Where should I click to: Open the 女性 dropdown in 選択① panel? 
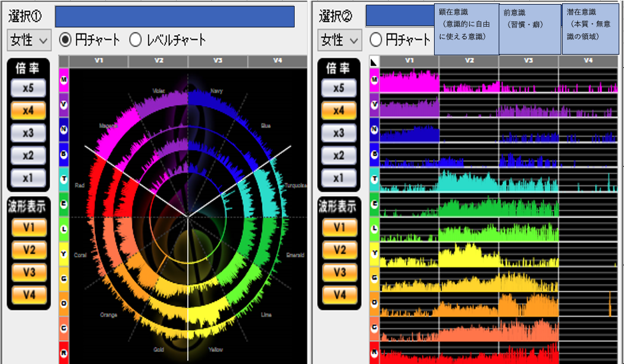pos(29,40)
